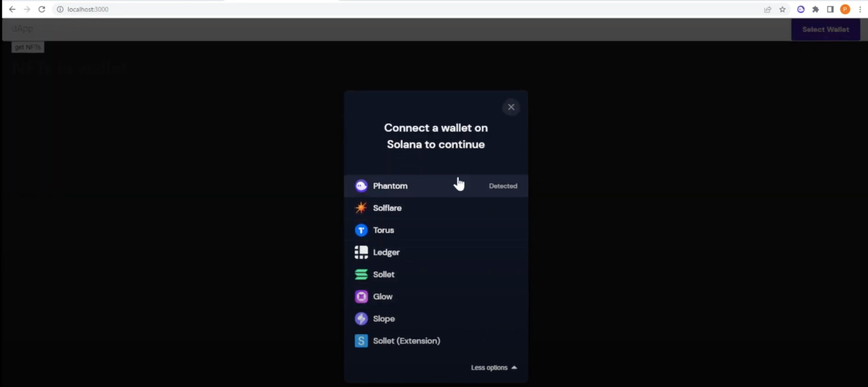Click the Sollet wallet icon
This screenshot has height=387, width=868.
pyautogui.click(x=361, y=274)
